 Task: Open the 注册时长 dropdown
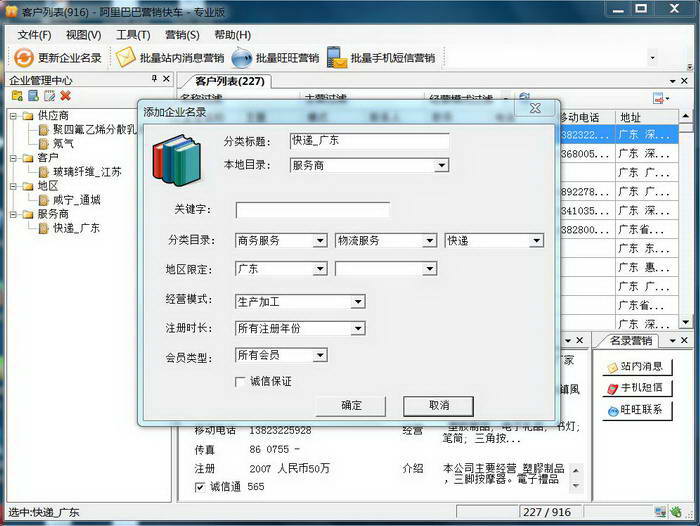pyautogui.click(x=358, y=329)
